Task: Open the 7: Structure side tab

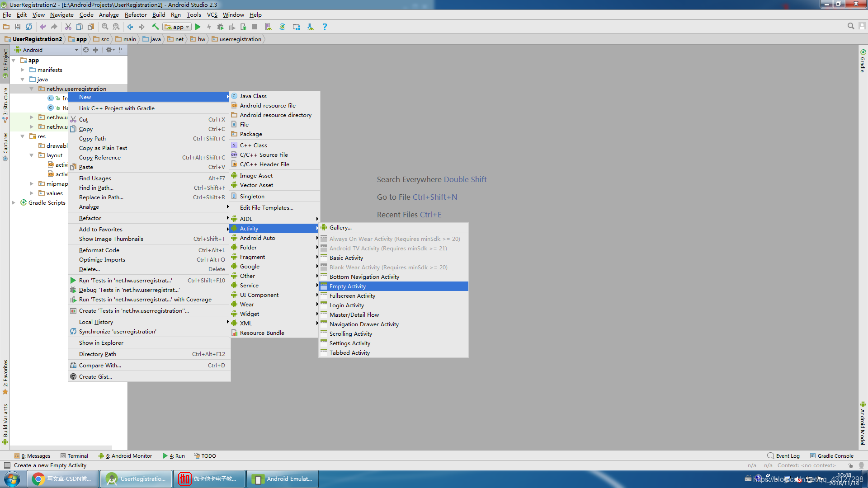Action: click(x=5, y=105)
